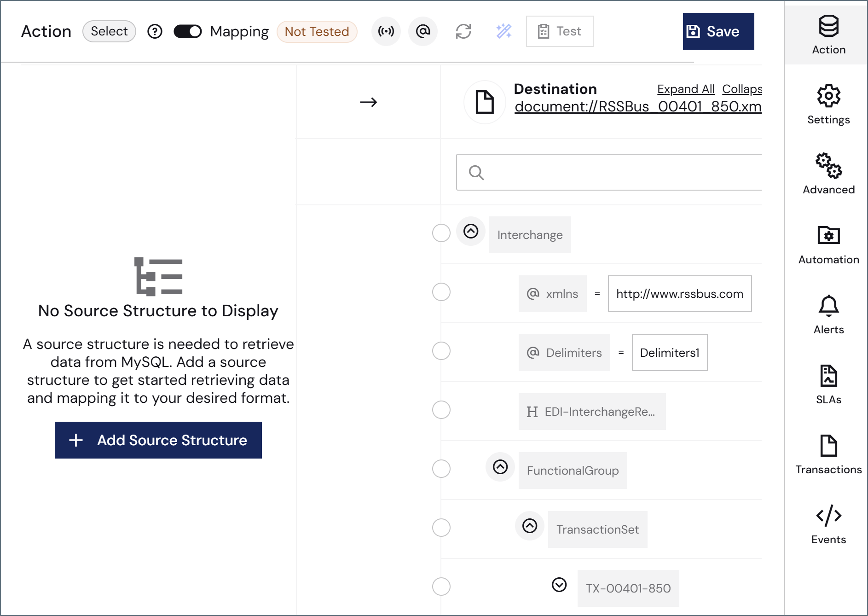Click the TX-00401-850 element label
This screenshot has height=616, width=868.
tap(628, 588)
